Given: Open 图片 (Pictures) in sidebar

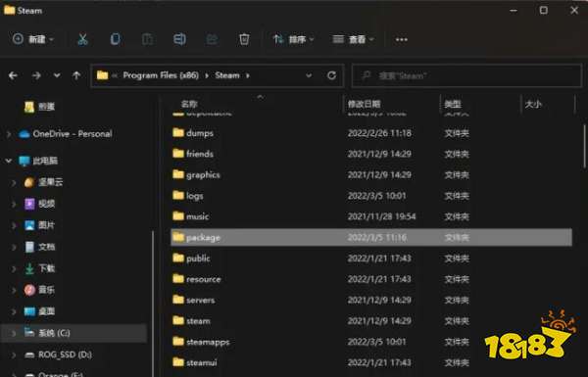Looking at the screenshot, I should pyautogui.click(x=46, y=225).
